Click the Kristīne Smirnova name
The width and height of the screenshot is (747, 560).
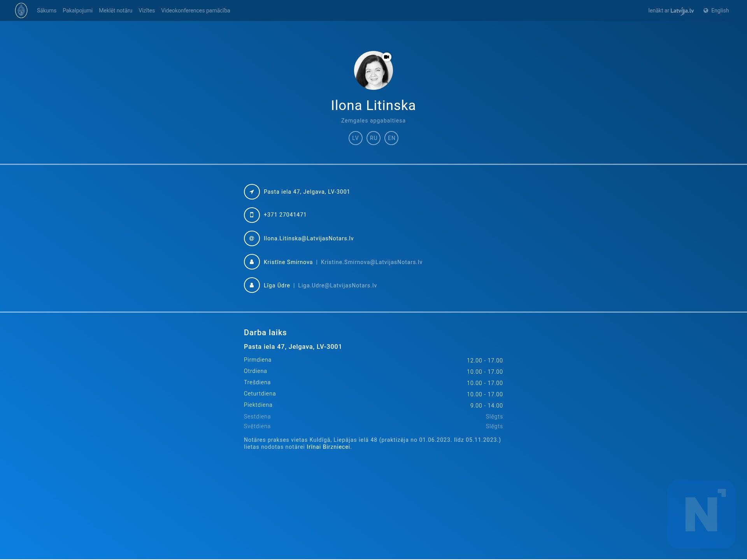pyautogui.click(x=288, y=262)
